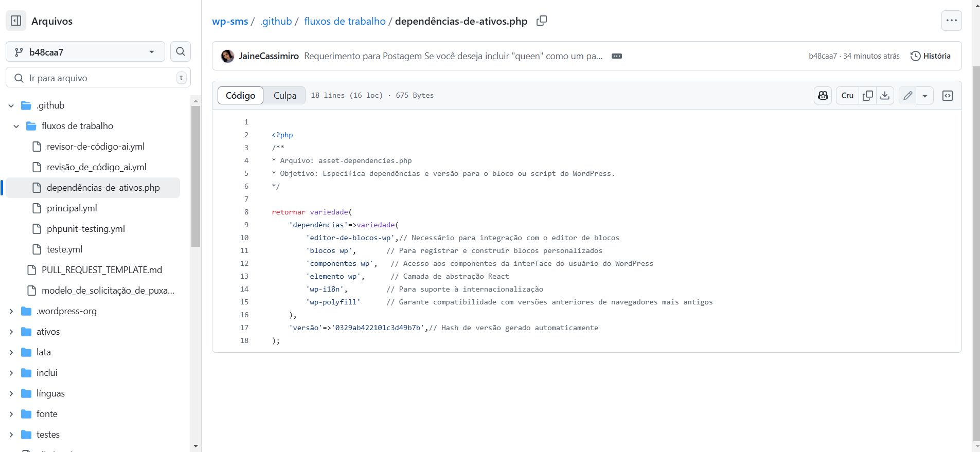Click the file tree scroll down arrow
This screenshot has height=452, width=980.
(195, 446)
